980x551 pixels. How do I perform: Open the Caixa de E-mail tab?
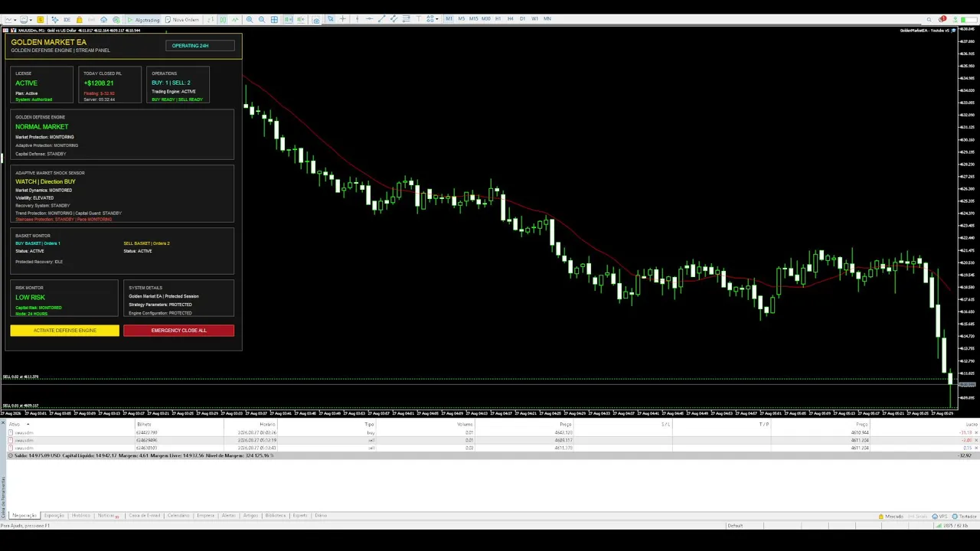coord(144,516)
